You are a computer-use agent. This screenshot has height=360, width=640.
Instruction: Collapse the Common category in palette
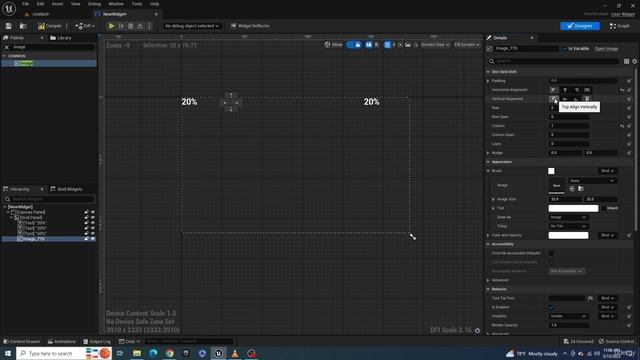click(4, 56)
